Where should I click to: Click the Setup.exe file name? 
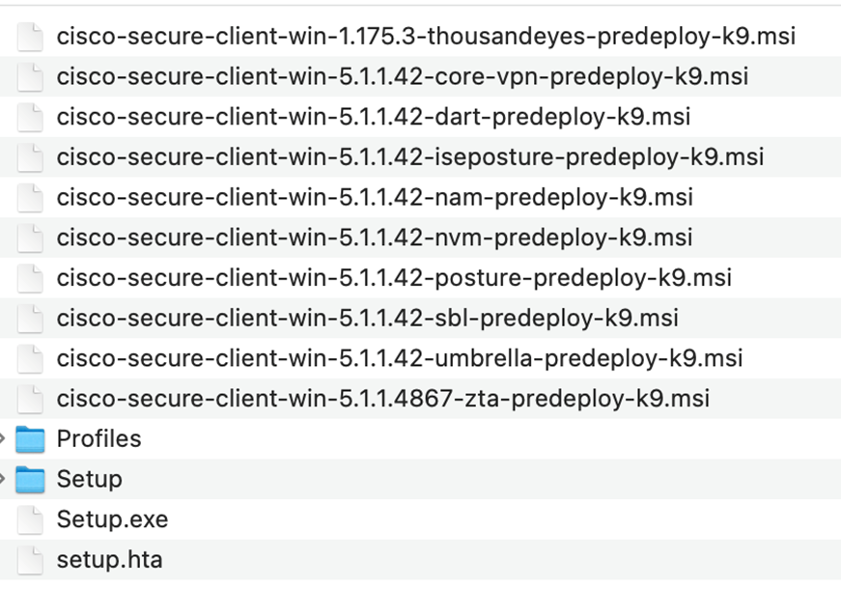click(x=112, y=519)
